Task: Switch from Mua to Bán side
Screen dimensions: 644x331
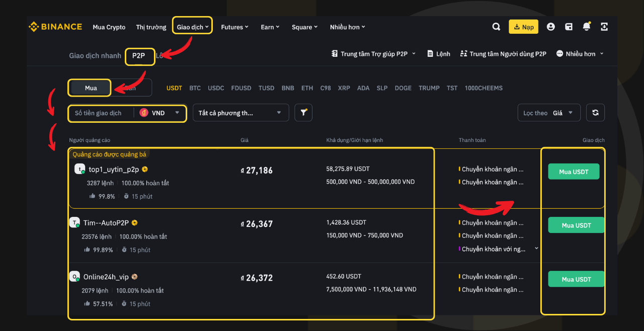Action: [x=130, y=88]
